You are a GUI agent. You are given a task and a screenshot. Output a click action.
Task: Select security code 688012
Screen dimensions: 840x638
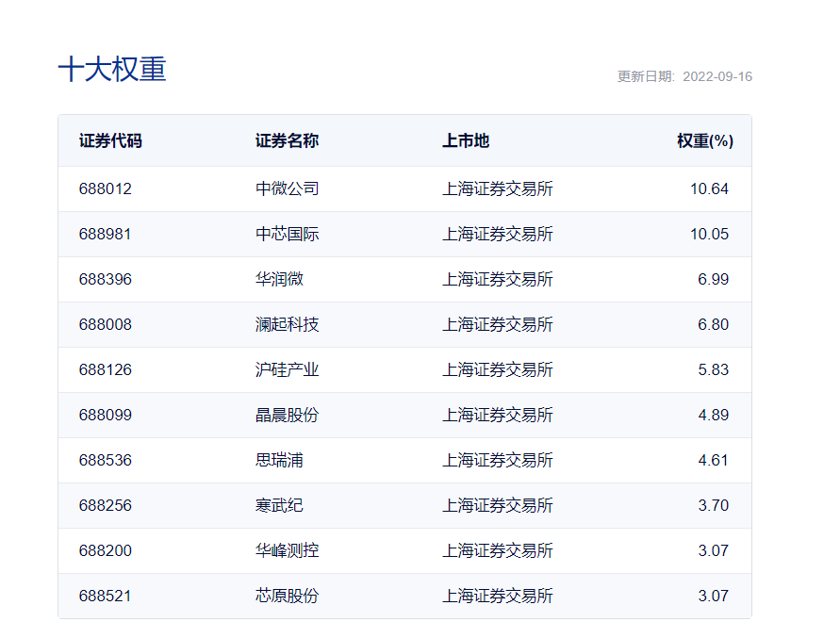(x=106, y=188)
